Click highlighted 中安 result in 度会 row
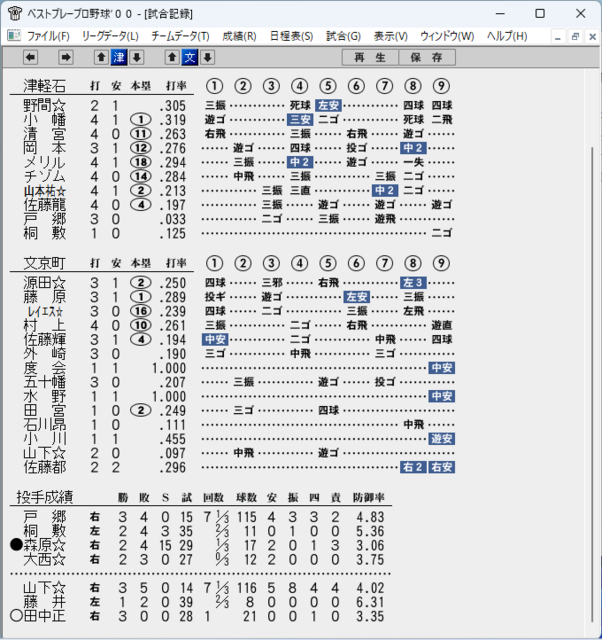The height and width of the screenshot is (640, 602). coord(442,368)
